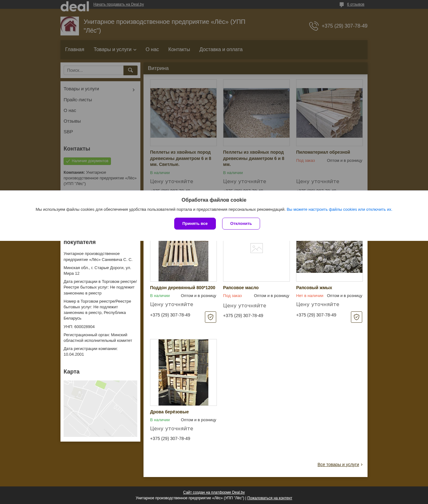Submit search with magnifier button
The height and width of the screenshot is (504, 428).
[130, 70]
